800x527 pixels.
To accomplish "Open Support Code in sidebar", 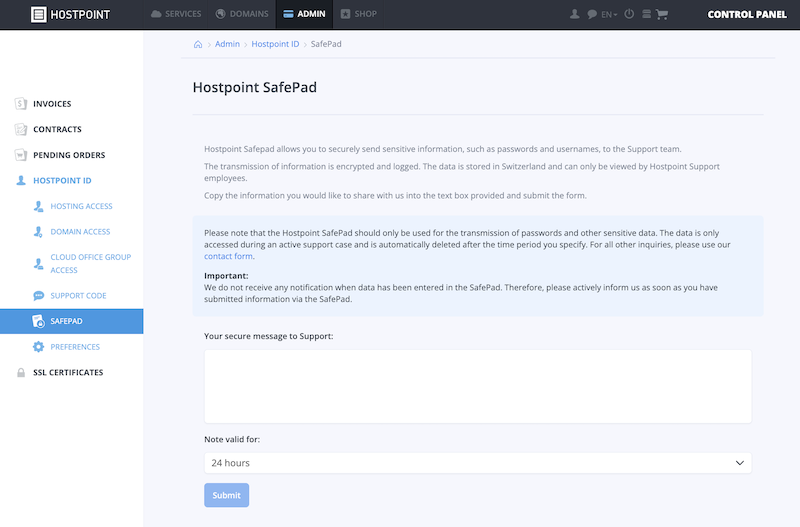I will (78, 296).
